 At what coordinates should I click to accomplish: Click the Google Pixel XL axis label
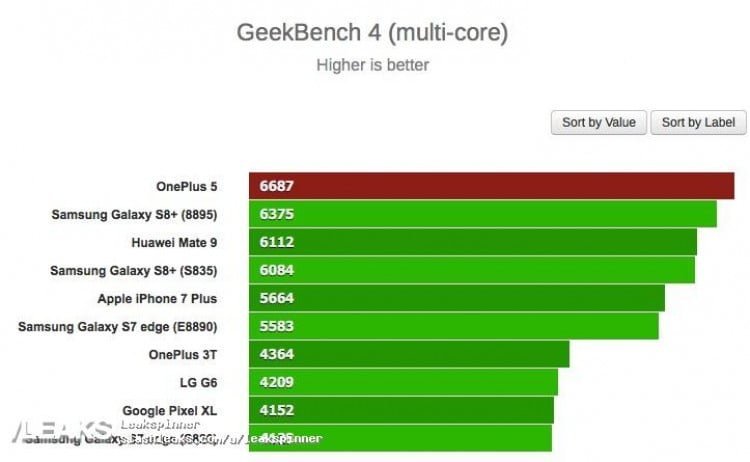[169, 410]
